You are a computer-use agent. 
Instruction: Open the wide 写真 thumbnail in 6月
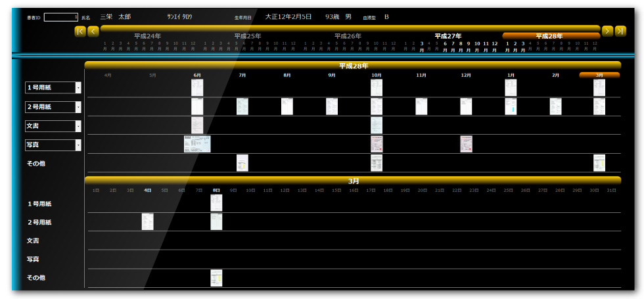197,144
